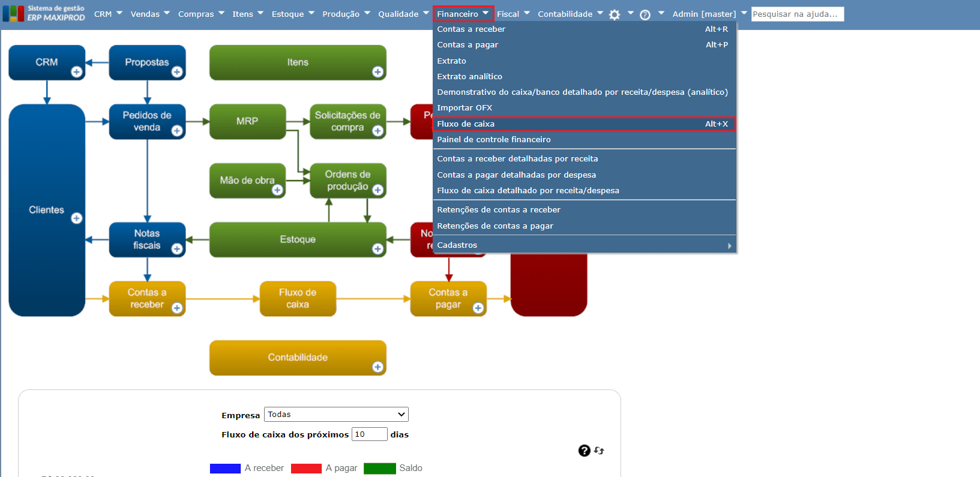Click the plus icon on Pedidos de venda

pos(177,131)
